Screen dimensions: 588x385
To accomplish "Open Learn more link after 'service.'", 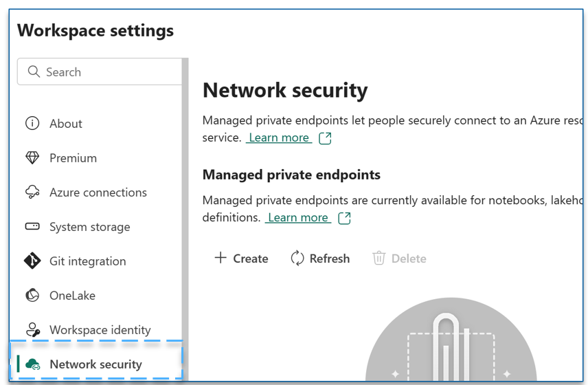I will point(279,137).
